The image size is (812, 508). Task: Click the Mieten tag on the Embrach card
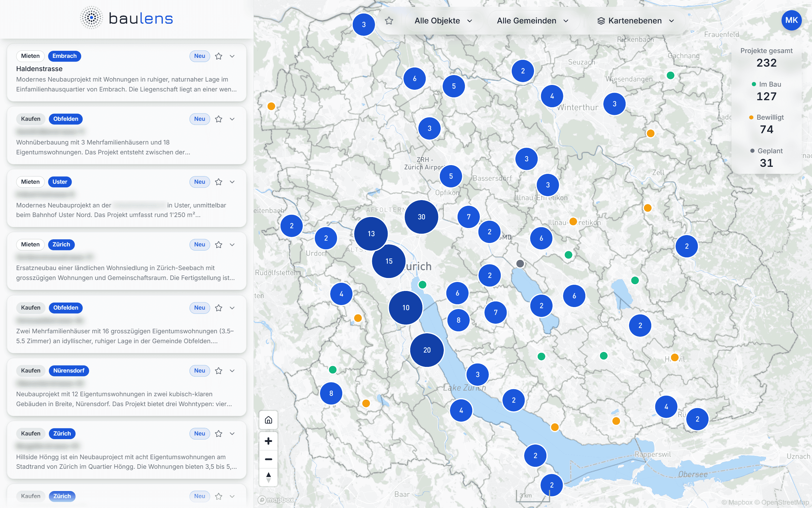coord(30,56)
